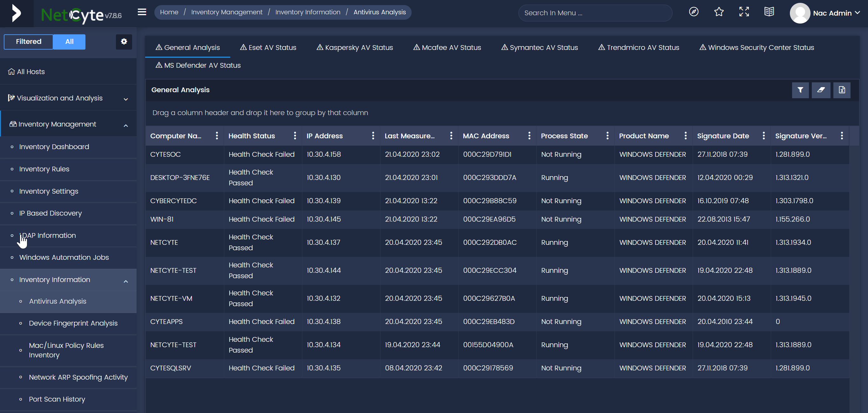Click IP address 10.30.4.139 cell
This screenshot has width=868, height=413.
pyautogui.click(x=324, y=201)
